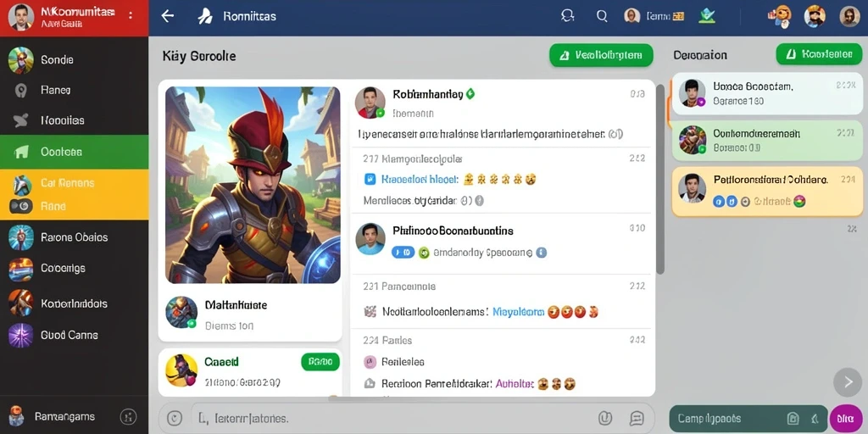Image resolution: width=868 pixels, height=434 pixels.
Task: Click the green verified badge after Robtarnhantiay
Action: tap(470, 94)
